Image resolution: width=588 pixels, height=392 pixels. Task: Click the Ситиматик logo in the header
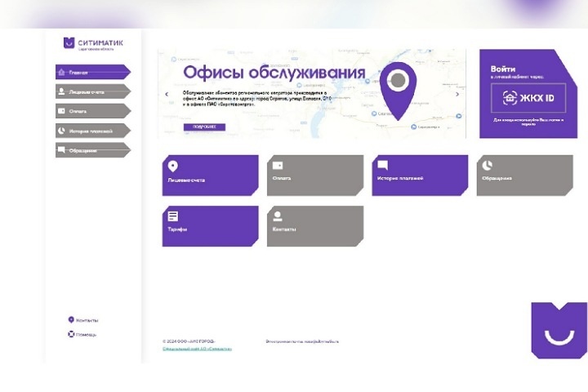tap(91, 44)
